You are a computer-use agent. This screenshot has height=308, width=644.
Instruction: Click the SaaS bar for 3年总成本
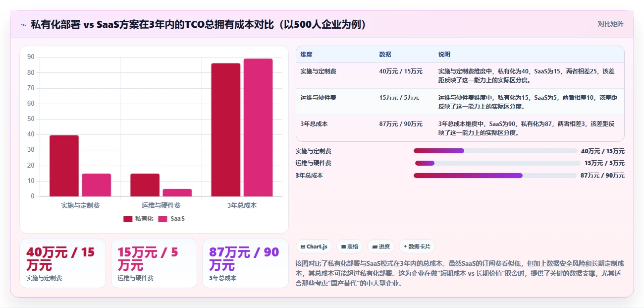pos(258,127)
